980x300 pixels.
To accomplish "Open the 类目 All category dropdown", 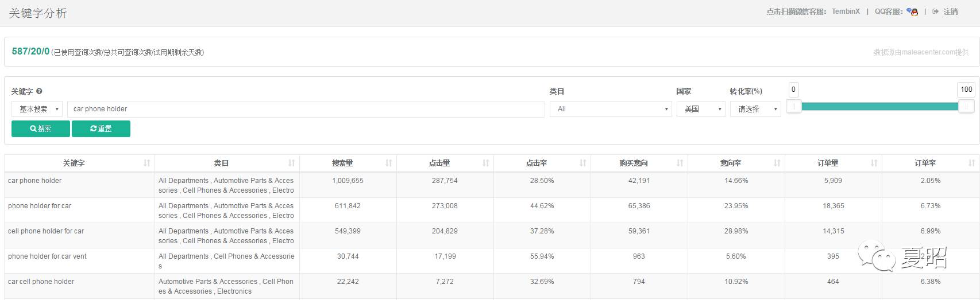I will [x=611, y=109].
